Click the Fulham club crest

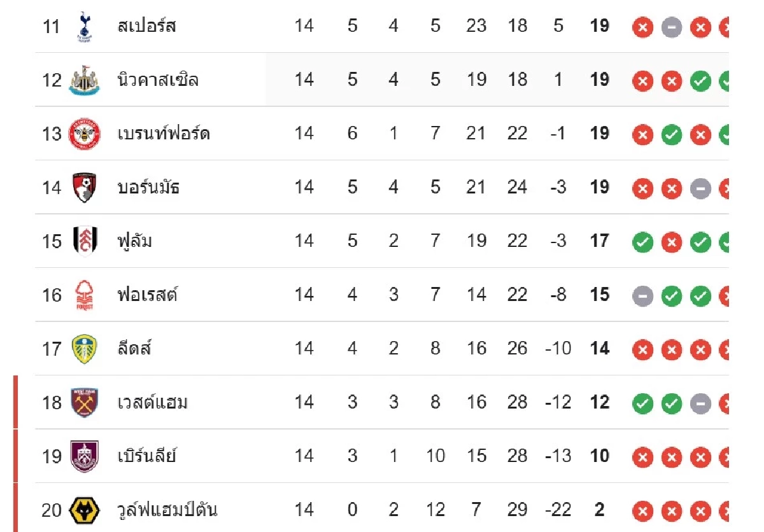point(84,241)
